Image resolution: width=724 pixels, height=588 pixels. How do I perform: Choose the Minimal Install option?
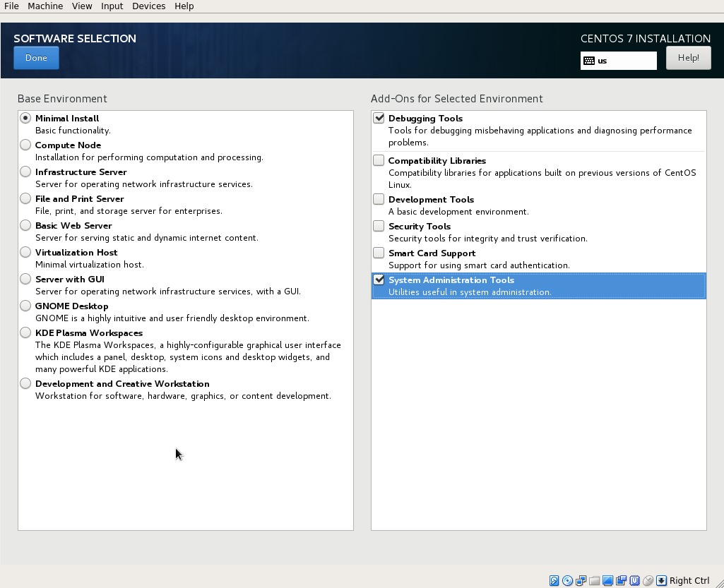25,118
